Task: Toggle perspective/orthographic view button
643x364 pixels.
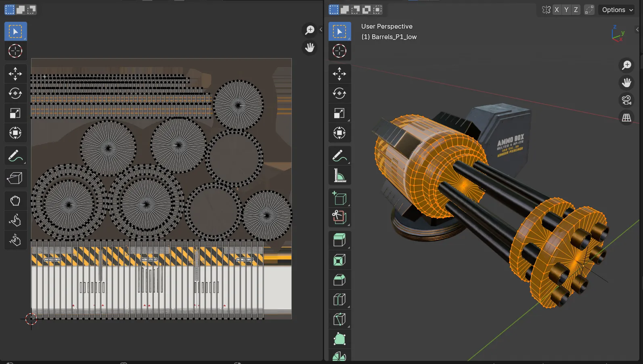Action: 626,118
